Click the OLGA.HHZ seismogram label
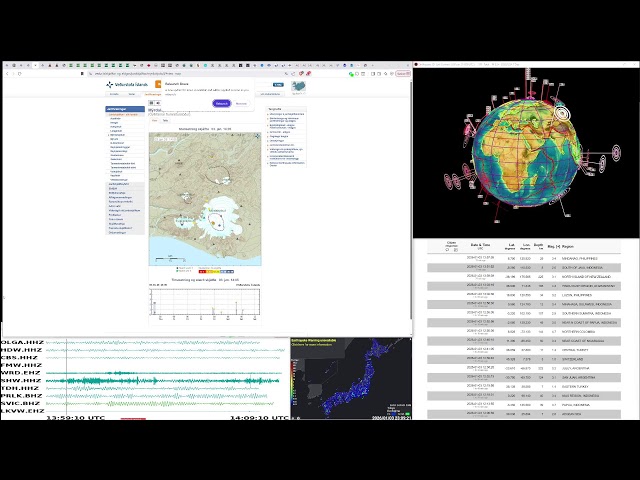 coord(22,342)
